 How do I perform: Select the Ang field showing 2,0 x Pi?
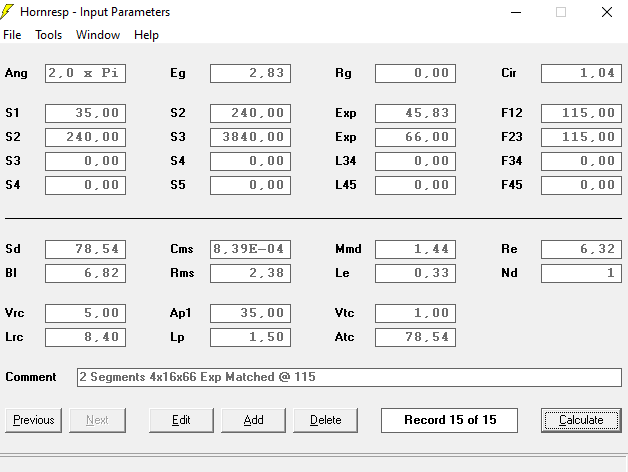pyautogui.click(x=85, y=73)
